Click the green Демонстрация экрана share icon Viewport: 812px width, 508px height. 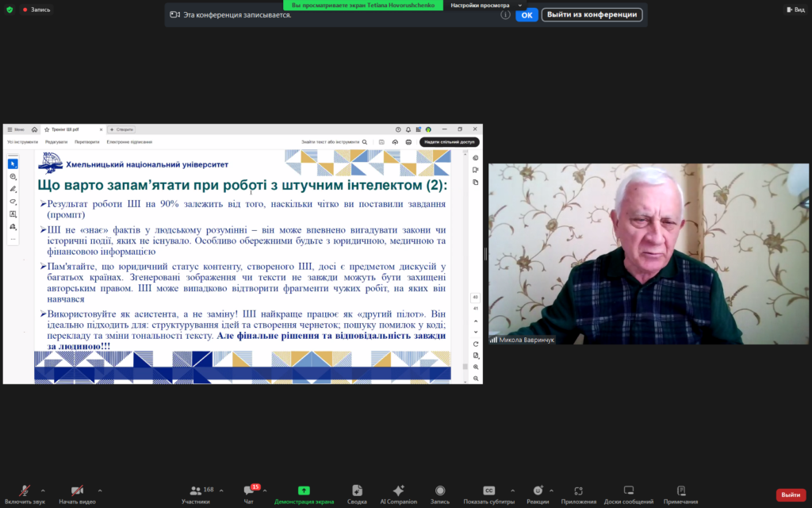[304, 491]
